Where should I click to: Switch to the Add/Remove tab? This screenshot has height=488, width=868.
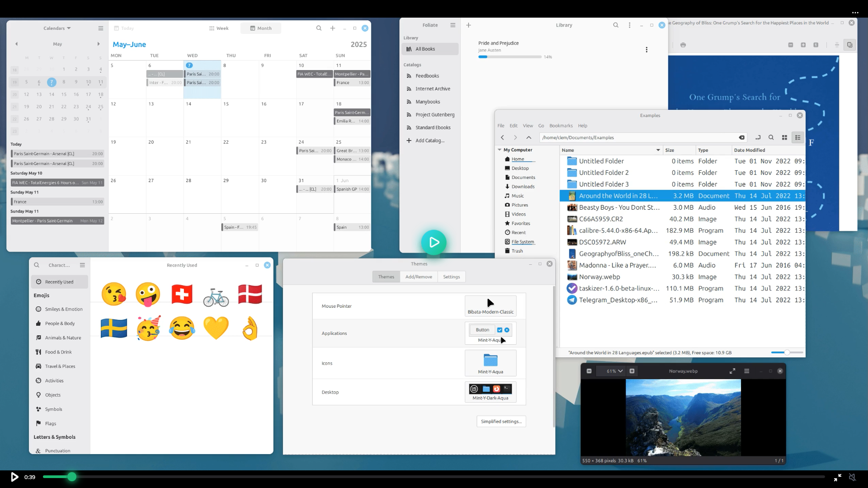[x=419, y=277]
